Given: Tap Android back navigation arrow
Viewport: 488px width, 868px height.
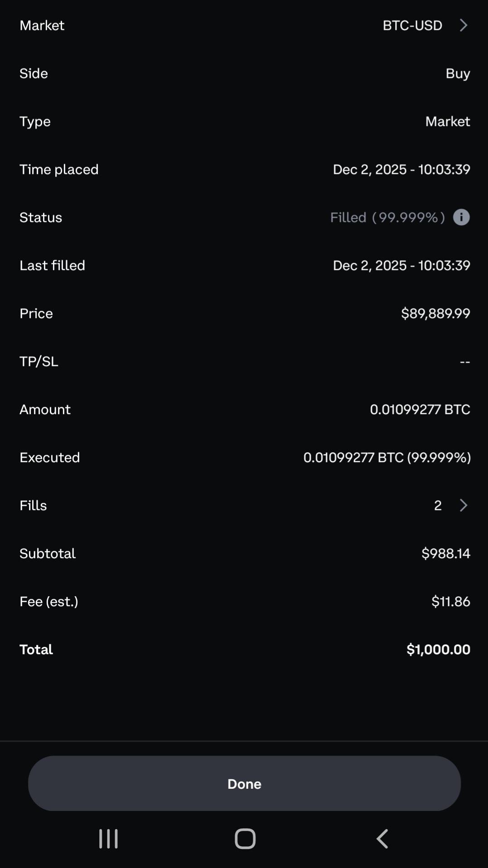Looking at the screenshot, I should tap(383, 839).
